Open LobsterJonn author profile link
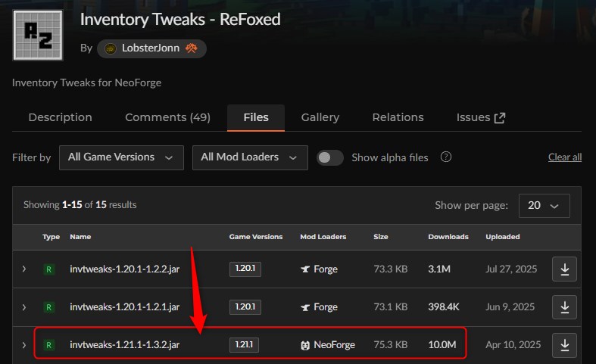The height and width of the screenshot is (364, 596). [151, 48]
